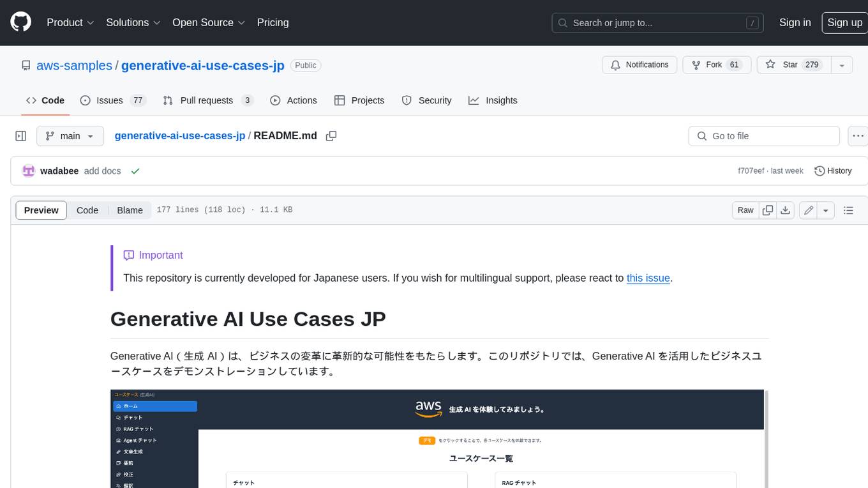Image resolution: width=868 pixels, height=488 pixels.
Task: Switch to the Issues tab
Action: (113, 100)
